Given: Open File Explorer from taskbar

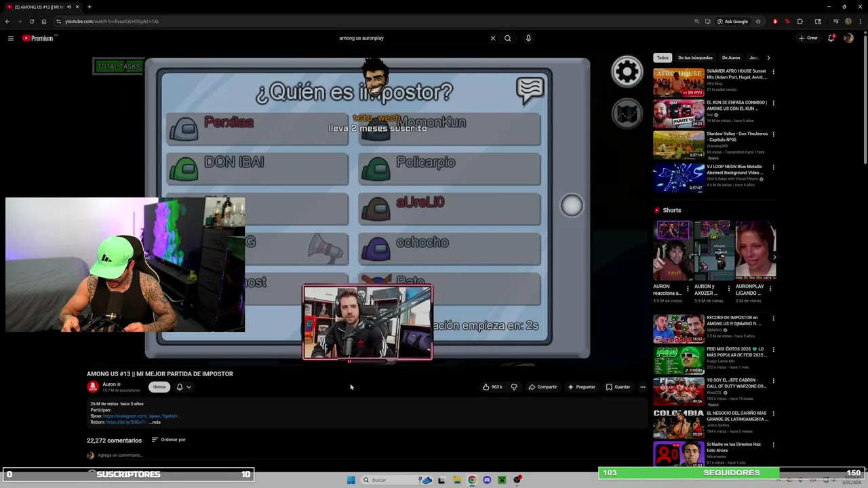Looking at the screenshot, I should pos(456,480).
